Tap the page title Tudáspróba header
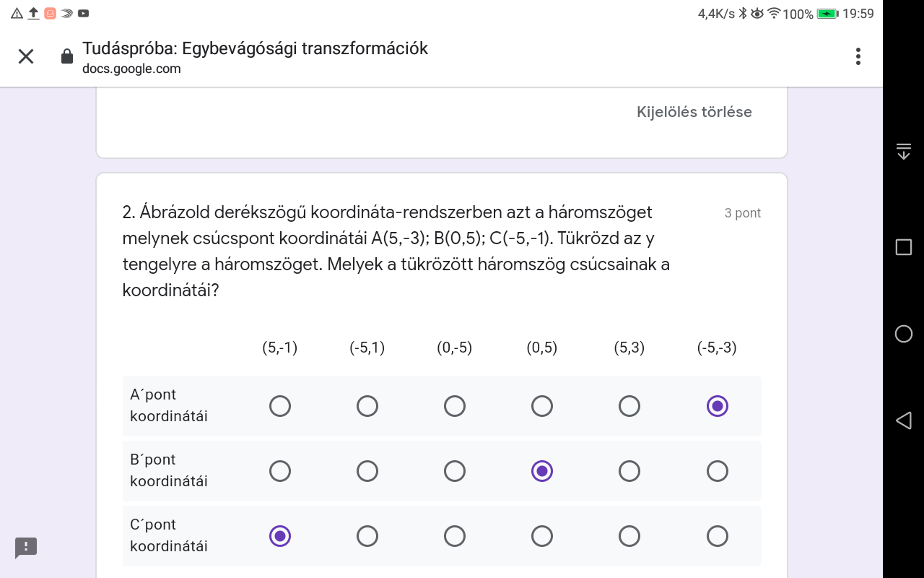 [255, 48]
